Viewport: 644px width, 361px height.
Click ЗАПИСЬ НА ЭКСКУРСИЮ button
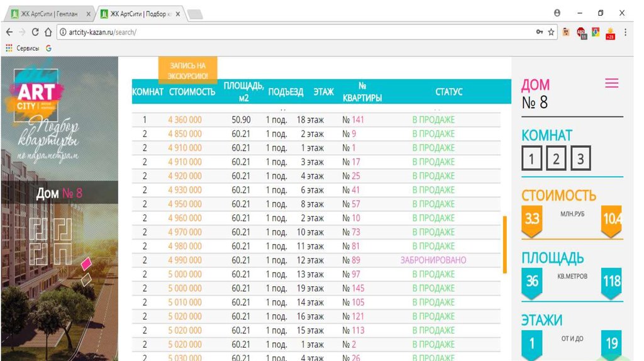tap(187, 70)
